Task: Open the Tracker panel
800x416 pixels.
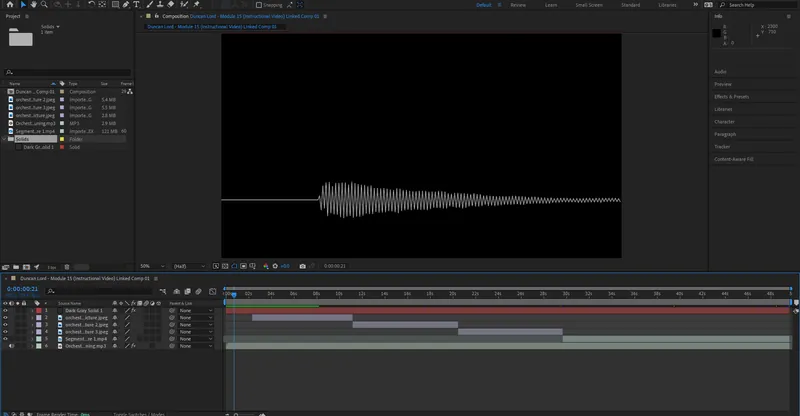Action: click(x=722, y=147)
